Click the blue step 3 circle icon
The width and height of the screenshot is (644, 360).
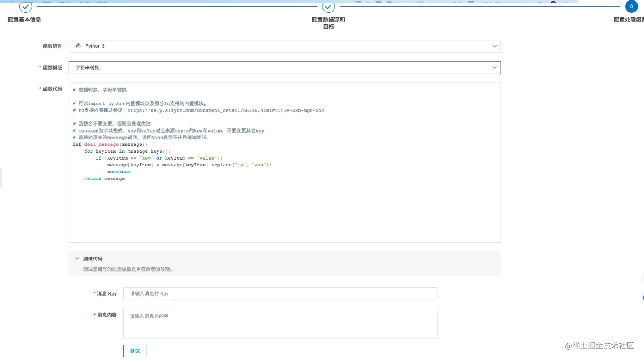coord(632,6)
